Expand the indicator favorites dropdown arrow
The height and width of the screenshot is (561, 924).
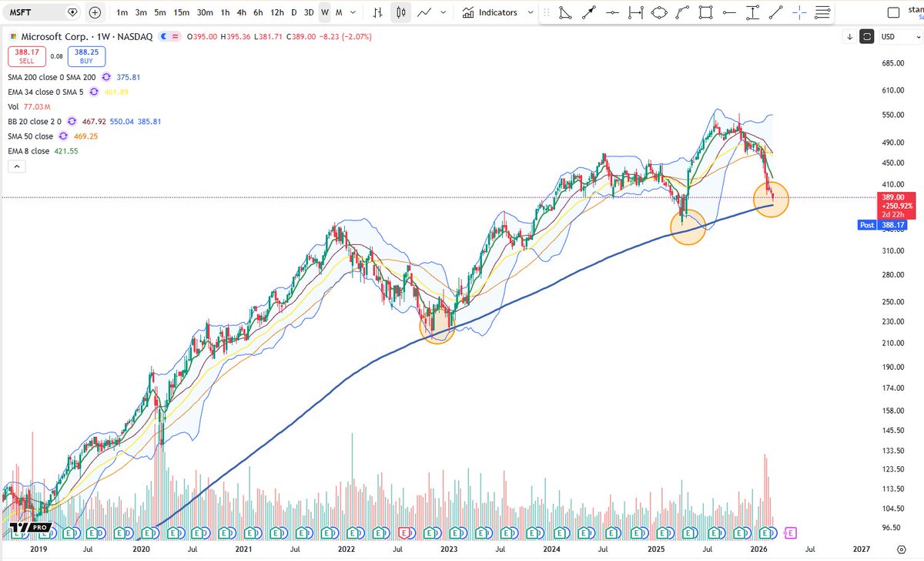pyautogui.click(x=531, y=12)
